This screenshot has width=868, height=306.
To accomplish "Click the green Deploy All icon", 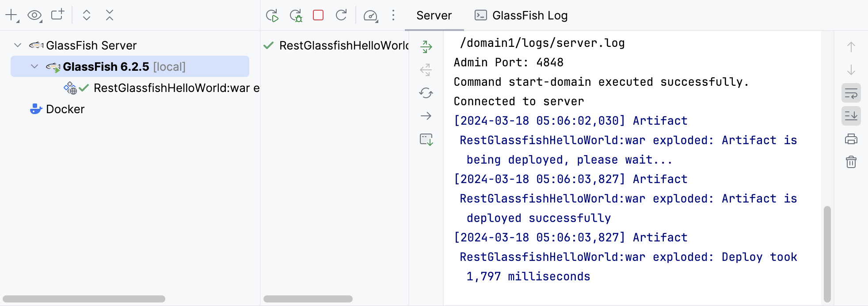I will click(426, 47).
